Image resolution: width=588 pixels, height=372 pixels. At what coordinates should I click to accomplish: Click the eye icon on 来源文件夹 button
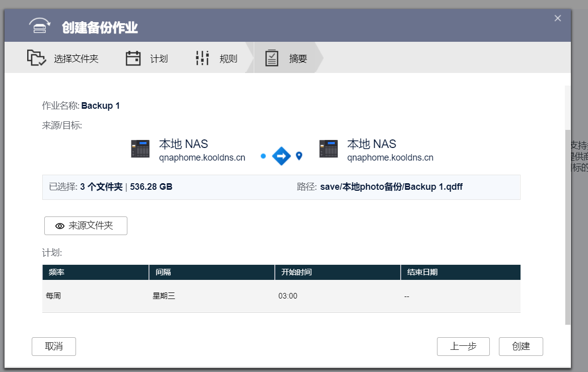click(x=59, y=226)
